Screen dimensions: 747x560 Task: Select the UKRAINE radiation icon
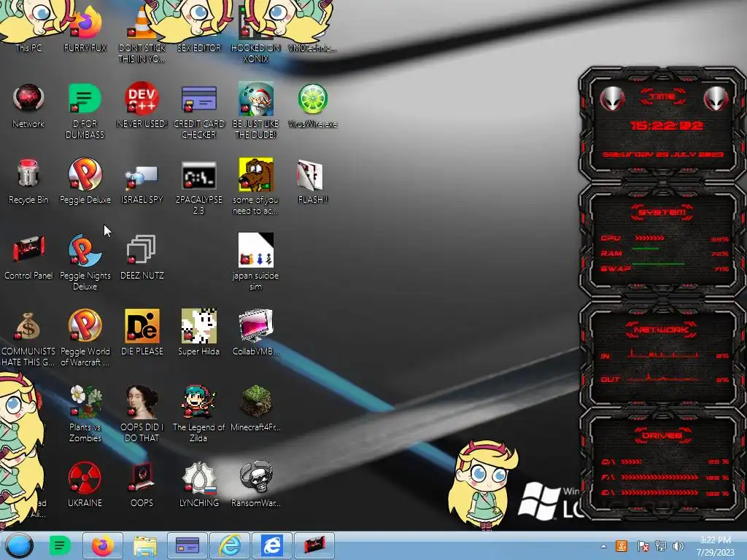click(x=85, y=484)
